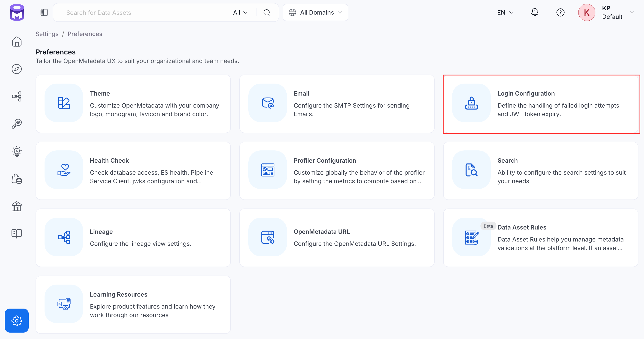Open the All Domains dropdown
Screen dimensions: 644x339
coord(316,12)
